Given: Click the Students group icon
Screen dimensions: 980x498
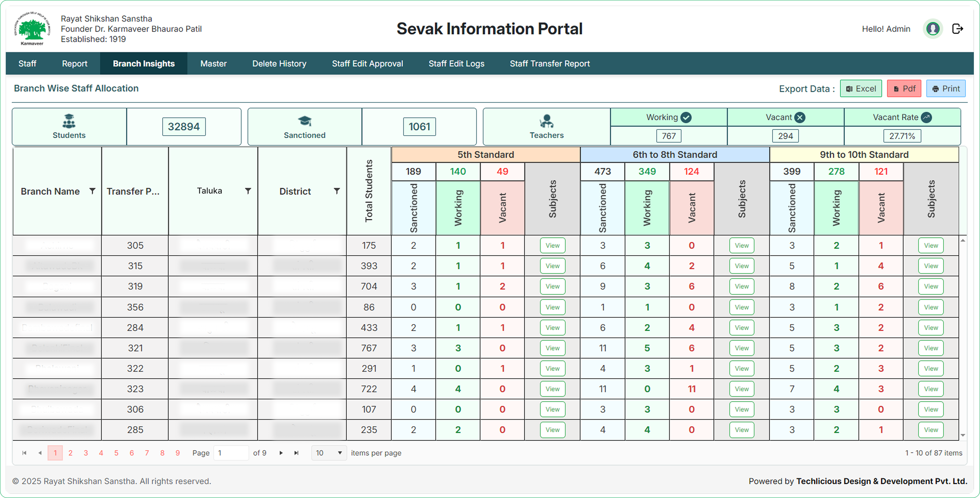Looking at the screenshot, I should point(69,121).
